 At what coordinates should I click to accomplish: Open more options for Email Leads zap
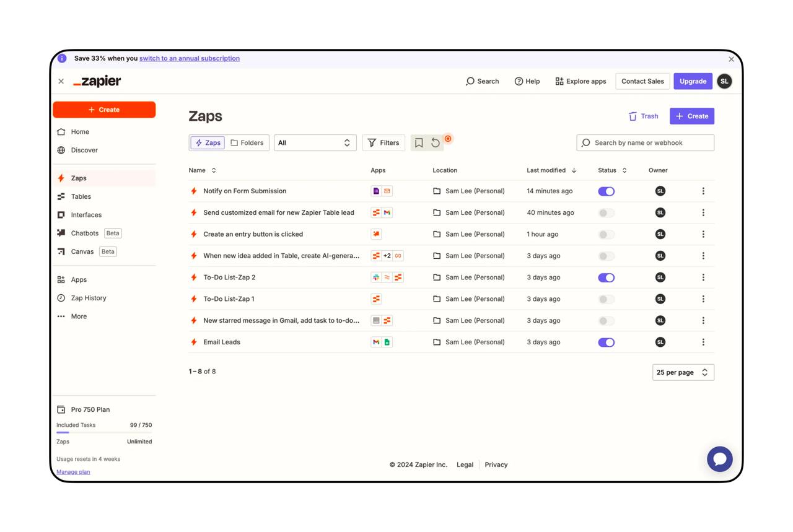pos(703,342)
